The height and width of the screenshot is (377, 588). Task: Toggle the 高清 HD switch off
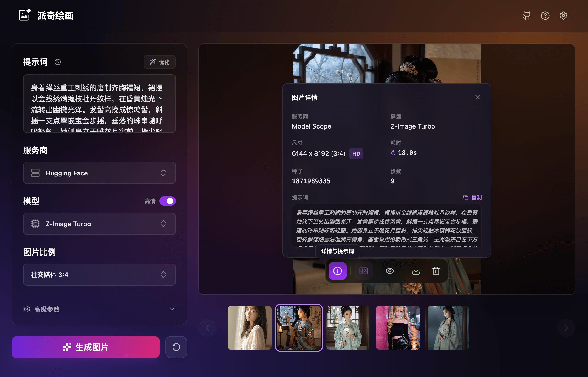tap(167, 201)
